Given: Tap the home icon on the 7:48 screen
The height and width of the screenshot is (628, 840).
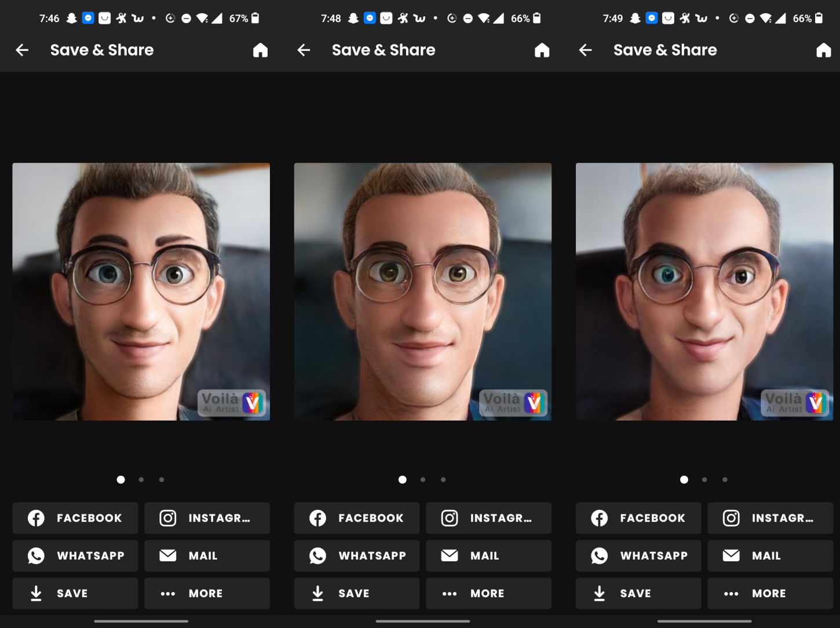Looking at the screenshot, I should coord(542,50).
